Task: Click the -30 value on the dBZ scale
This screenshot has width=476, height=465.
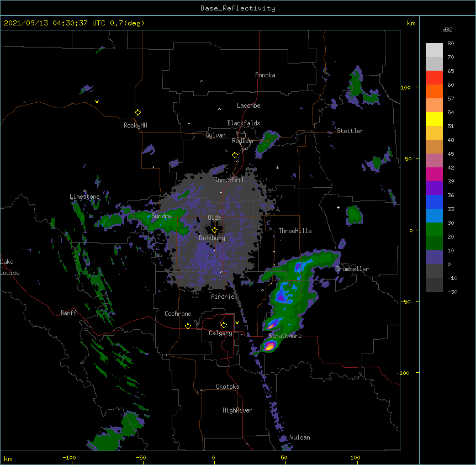Action: (x=452, y=292)
